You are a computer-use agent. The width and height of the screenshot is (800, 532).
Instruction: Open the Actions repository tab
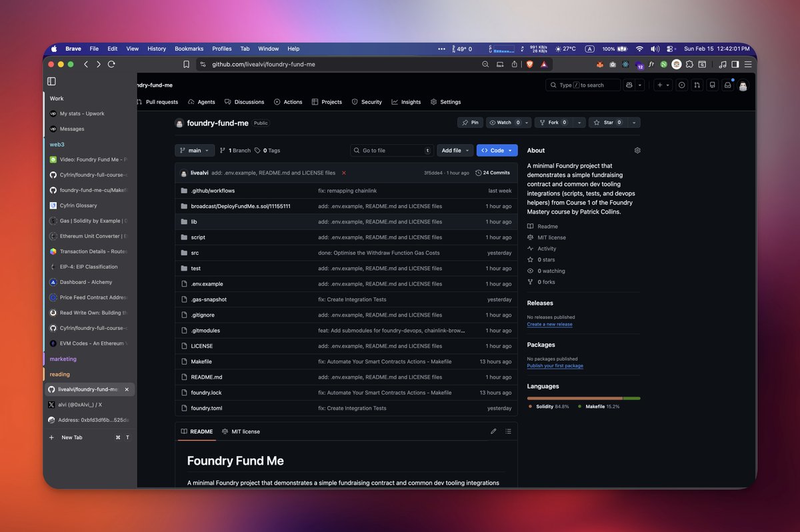point(288,102)
